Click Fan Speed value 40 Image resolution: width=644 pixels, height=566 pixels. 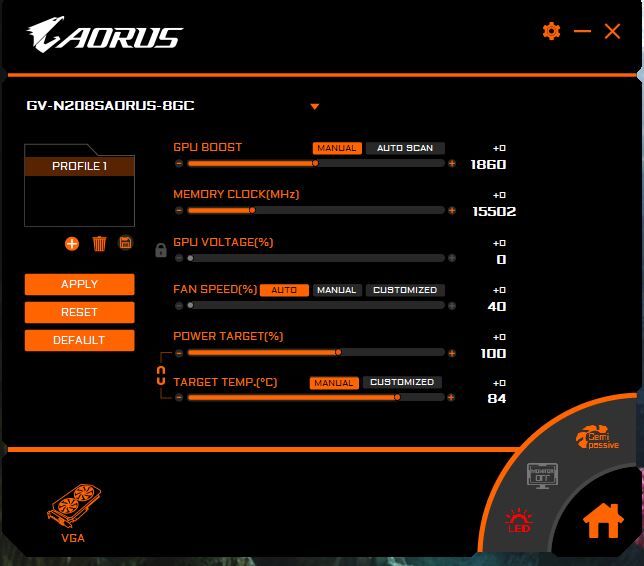[x=497, y=306]
